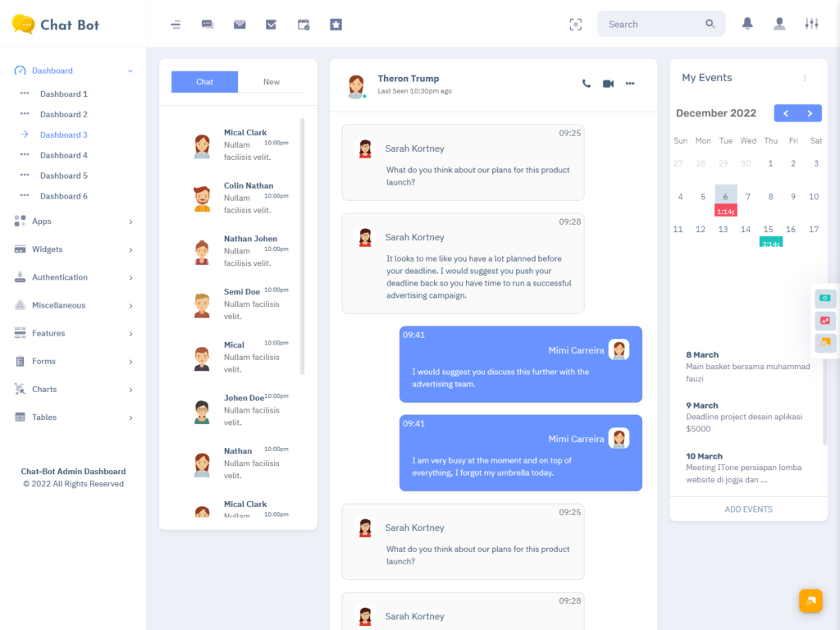Toggle the sidebar with the hamburger icon

point(176,25)
